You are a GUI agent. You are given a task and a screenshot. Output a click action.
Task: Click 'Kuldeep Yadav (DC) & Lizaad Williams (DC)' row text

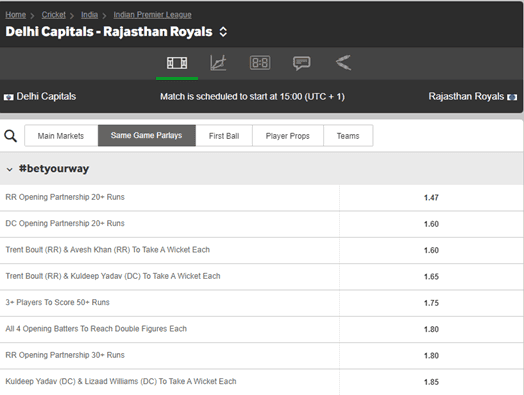pyautogui.click(x=121, y=381)
